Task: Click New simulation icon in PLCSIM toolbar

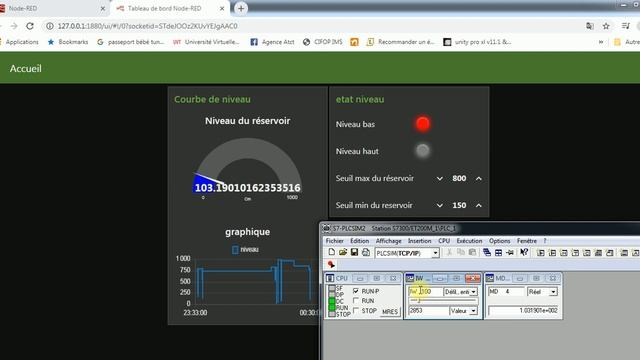Action: [331, 252]
